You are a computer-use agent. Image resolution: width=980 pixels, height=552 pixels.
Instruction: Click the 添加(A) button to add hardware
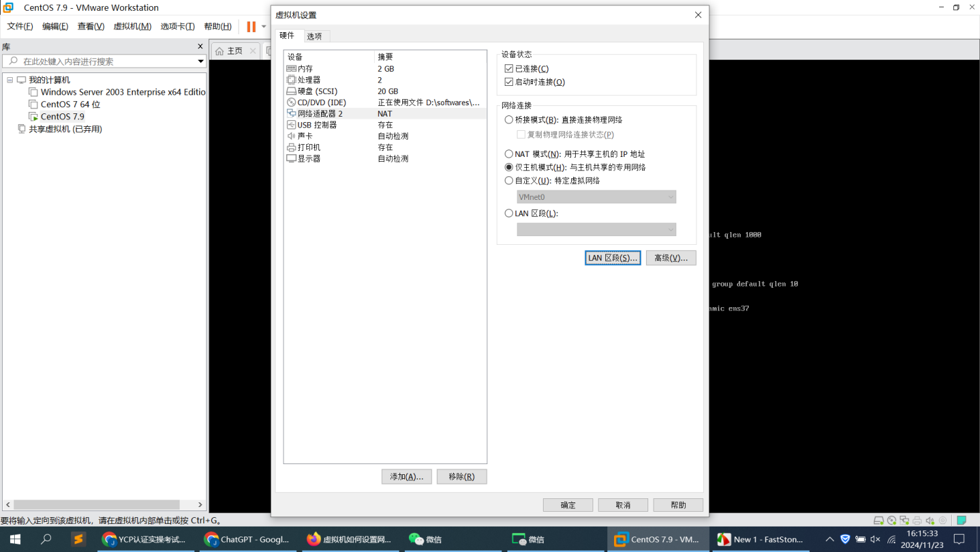coord(406,476)
